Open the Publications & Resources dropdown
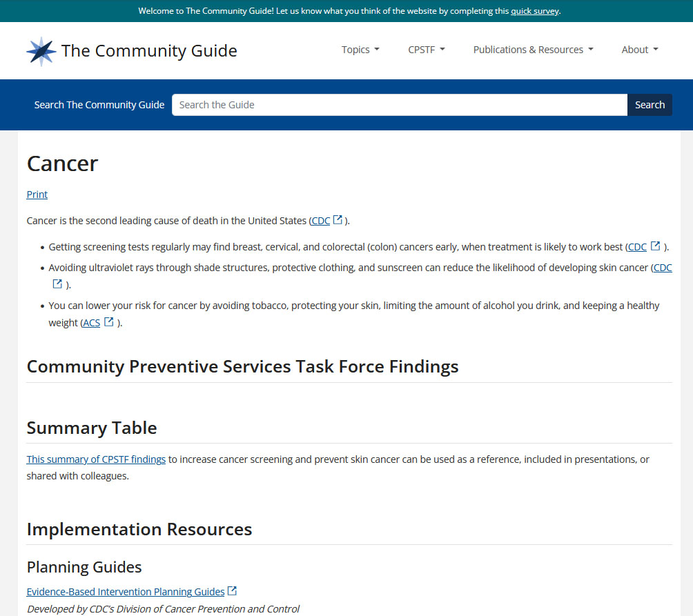The image size is (693, 616). coord(533,49)
